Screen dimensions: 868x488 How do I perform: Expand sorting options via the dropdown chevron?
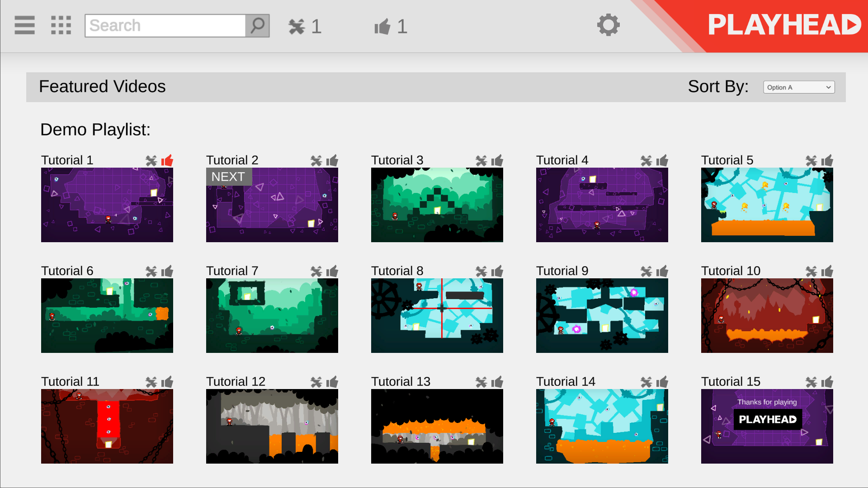coord(828,87)
